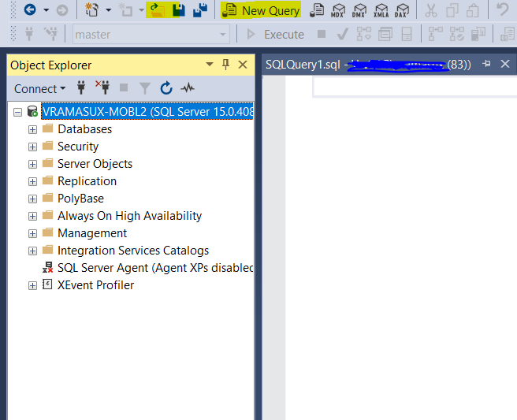Image resolution: width=517 pixels, height=420 pixels.
Task: Select the SQL Server Agent node
Action: [155, 268]
